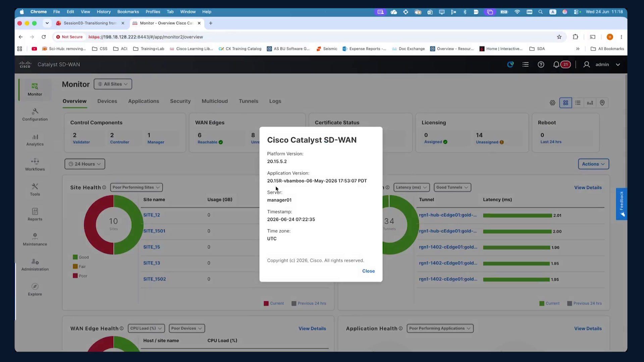Click the Wi-Fi icon in macOS menu bar
This screenshot has width=644, height=362.
tap(517, 12)
